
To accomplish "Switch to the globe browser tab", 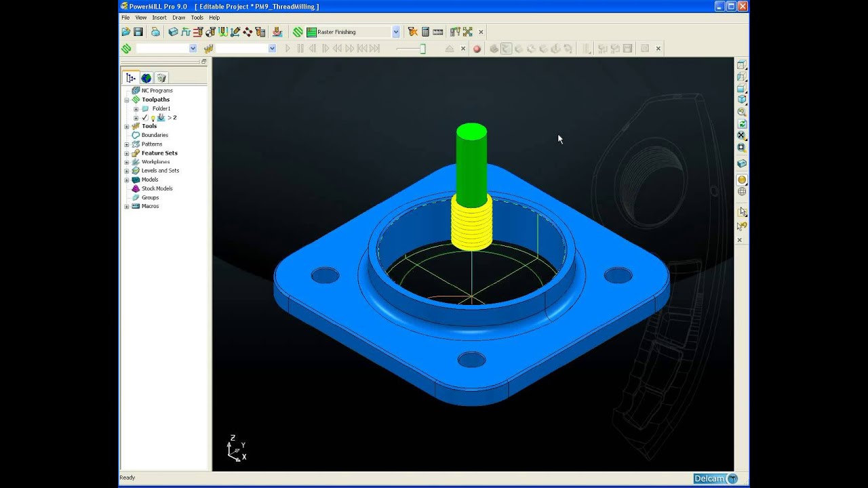I will pos(146,78).
